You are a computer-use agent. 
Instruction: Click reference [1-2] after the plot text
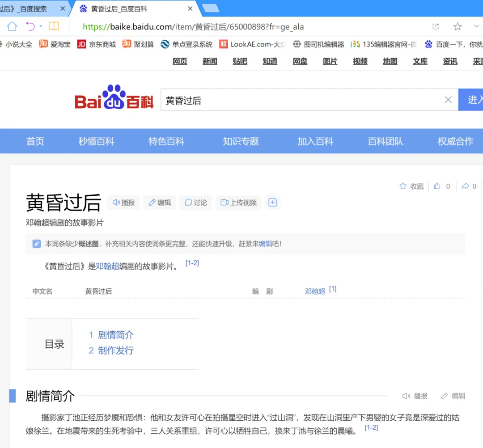[x=371, y=428]
